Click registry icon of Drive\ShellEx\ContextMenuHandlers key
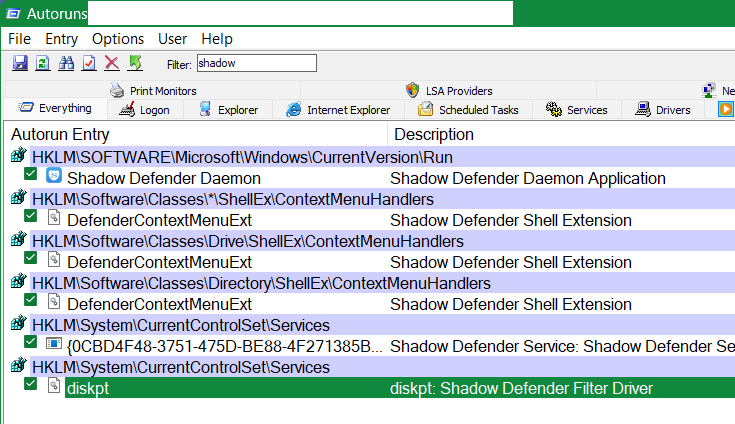The image size is (735, 424). pos(19,239)
